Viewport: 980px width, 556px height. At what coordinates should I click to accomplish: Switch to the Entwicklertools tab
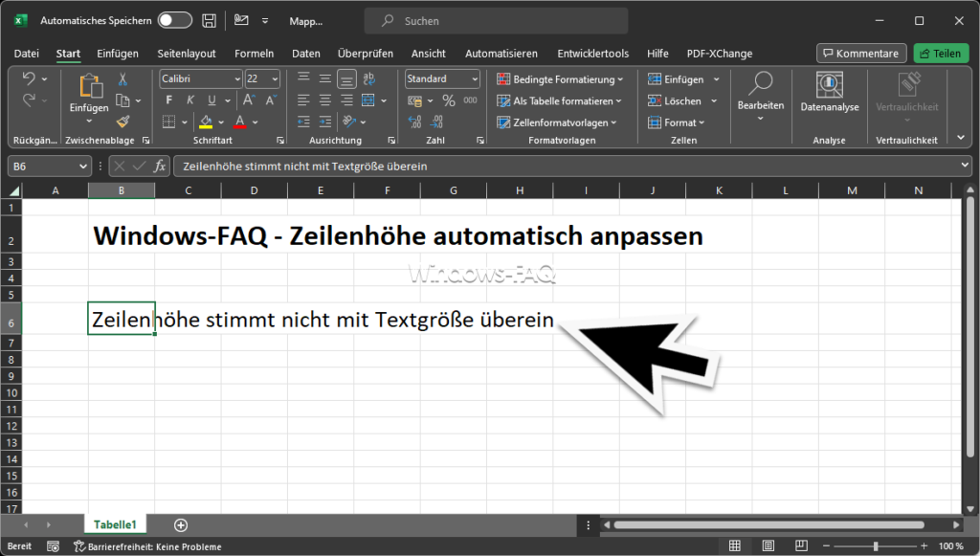593,54
